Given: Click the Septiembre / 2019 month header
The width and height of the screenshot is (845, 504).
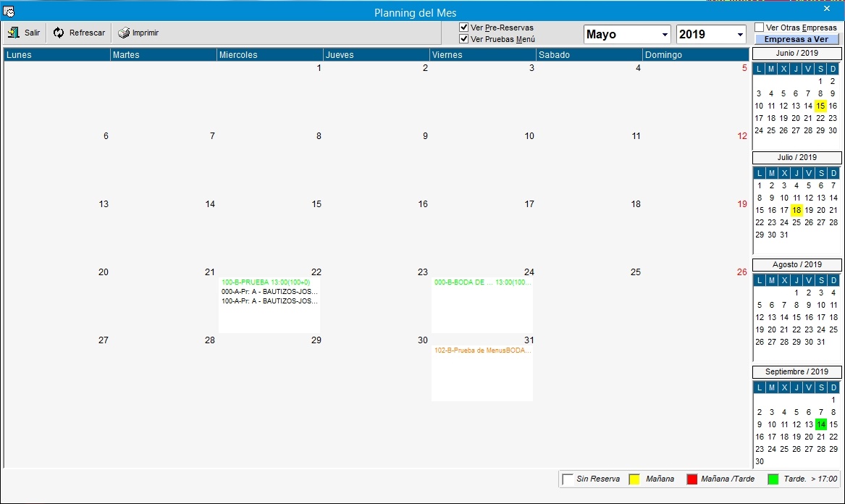Looking at the screenshot, I should pyautogui.click(x=797, y=372).
